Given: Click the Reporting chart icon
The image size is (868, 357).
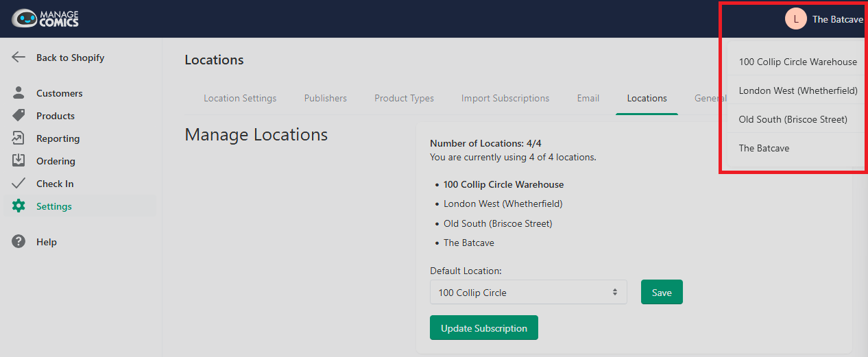Looking at the screenshot, I should coord(19,138).
